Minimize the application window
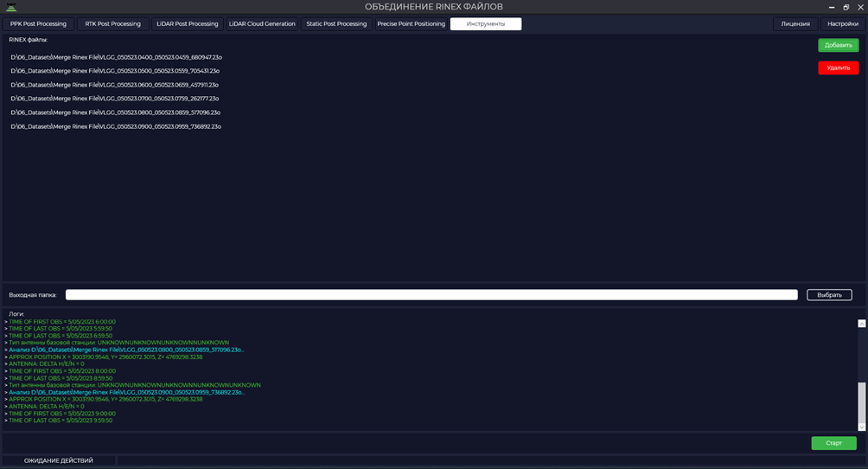Screen dimensions: 868x469 tap(832, 7)
